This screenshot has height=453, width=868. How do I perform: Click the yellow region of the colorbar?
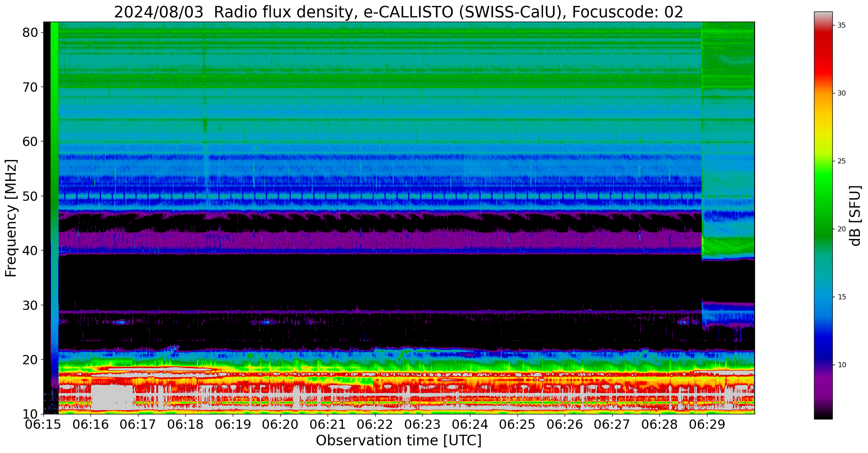pyautogui.click(x=823, y=129)
